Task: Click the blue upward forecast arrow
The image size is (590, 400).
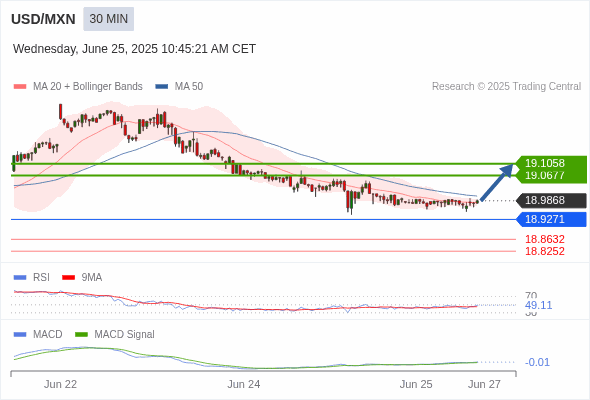Action: (497, 182)
